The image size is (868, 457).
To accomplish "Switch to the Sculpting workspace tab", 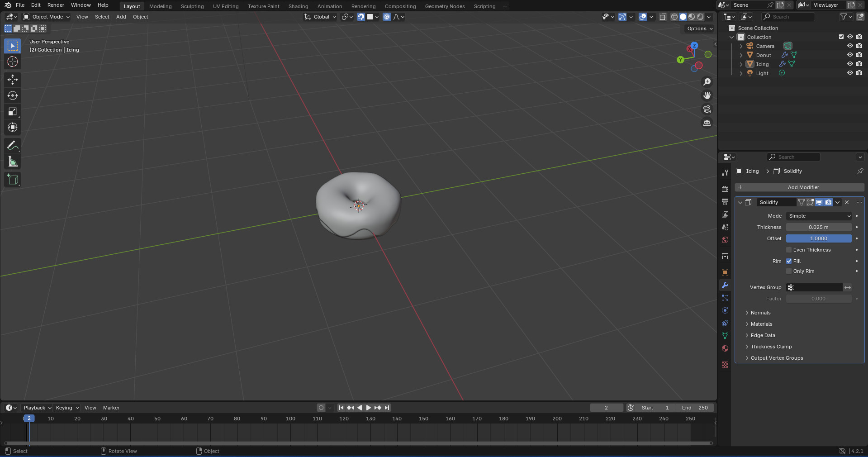I will [192, 6].
